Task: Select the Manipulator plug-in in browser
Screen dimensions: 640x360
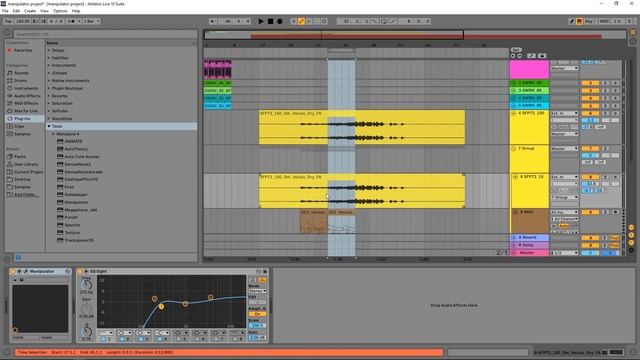Action: [76, 202]
